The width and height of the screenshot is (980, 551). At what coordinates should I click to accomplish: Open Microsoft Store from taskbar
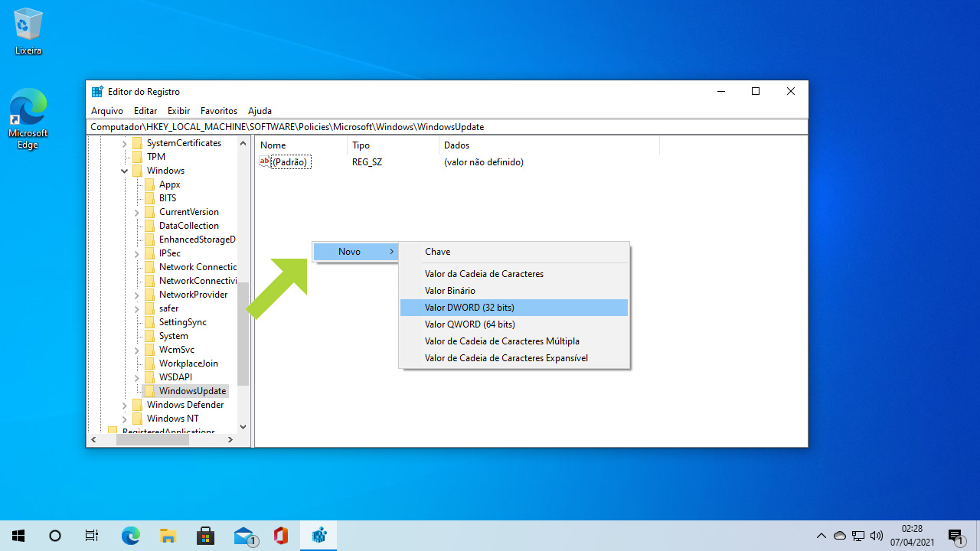point(205,536)
